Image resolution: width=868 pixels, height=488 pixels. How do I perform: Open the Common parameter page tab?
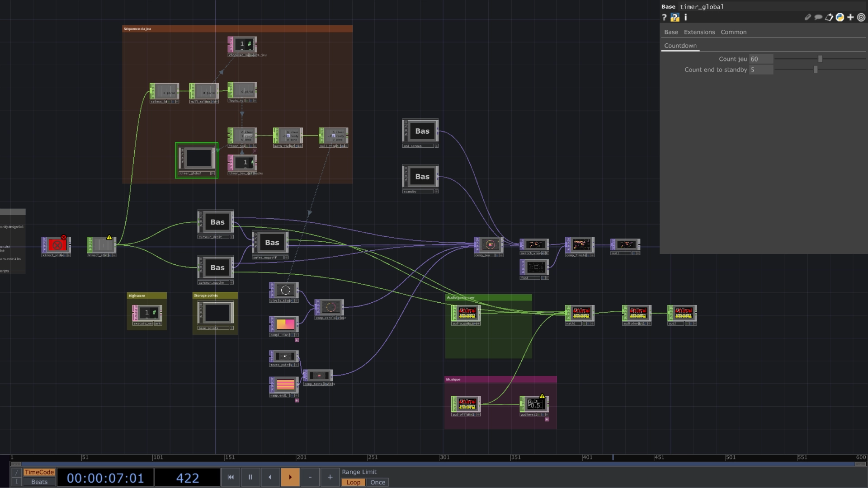click(733, 32)
